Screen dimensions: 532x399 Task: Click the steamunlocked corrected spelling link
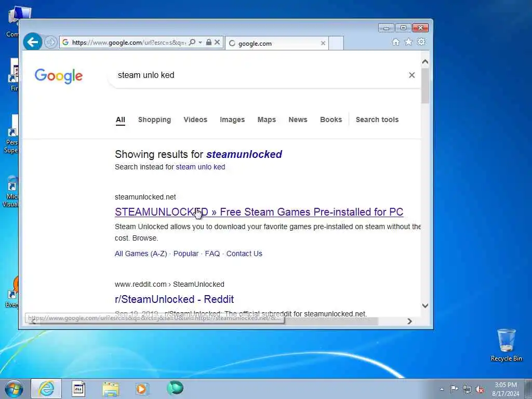(x=244, y=154)
